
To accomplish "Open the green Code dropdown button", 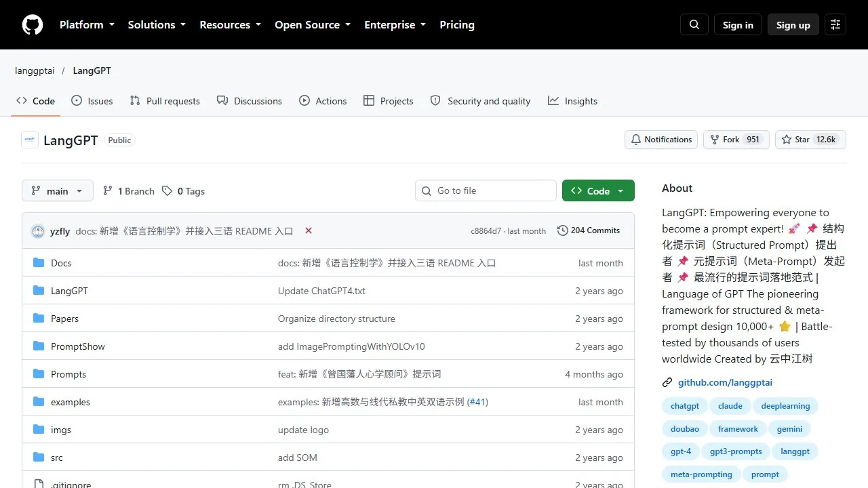I will (x=598, y=191).
